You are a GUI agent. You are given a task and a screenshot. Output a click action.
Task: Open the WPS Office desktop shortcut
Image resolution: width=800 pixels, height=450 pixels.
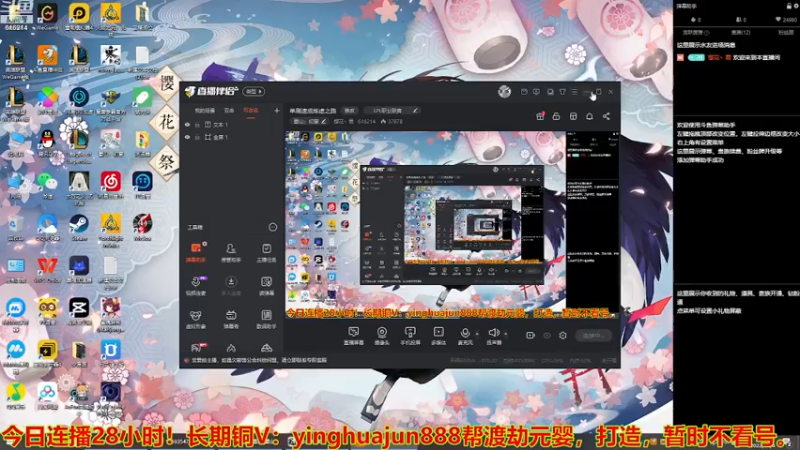[47, 267]
